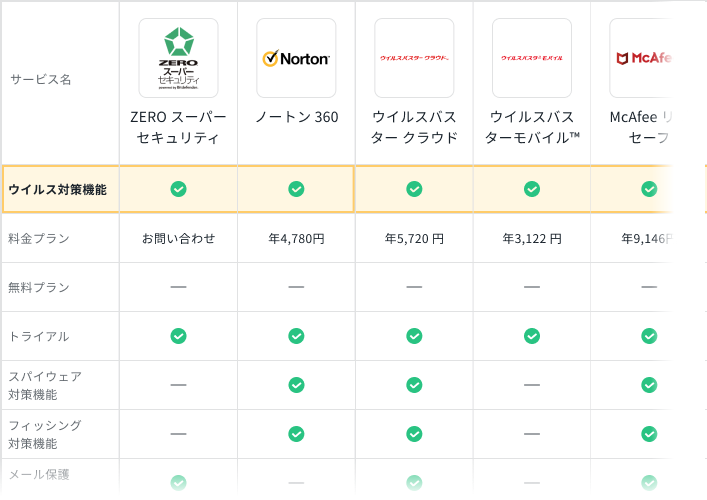Image resolution: width=707 pixels, height=500 pixels.
Task: Click the McAfee logo
Action: pos(640,58)
